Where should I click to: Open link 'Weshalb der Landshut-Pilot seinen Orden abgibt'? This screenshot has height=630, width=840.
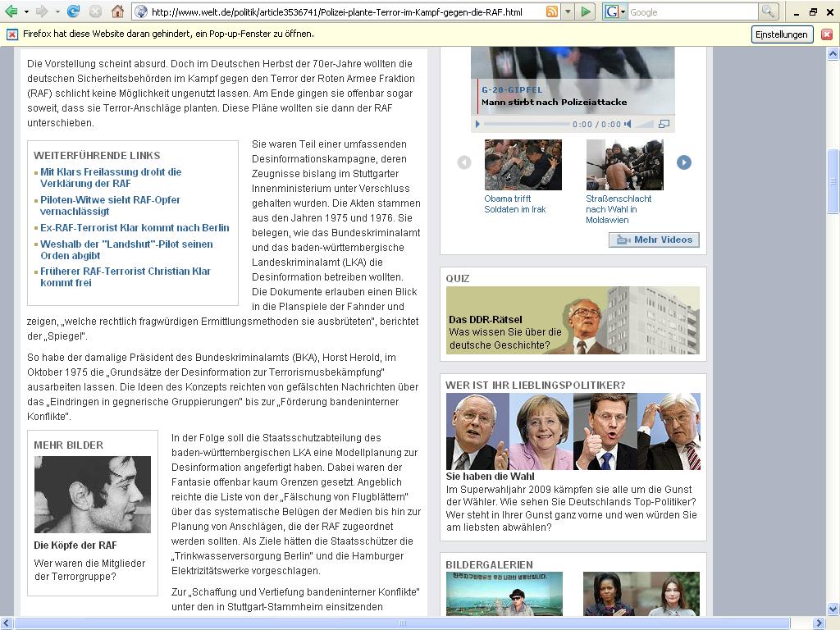point(126,249)
